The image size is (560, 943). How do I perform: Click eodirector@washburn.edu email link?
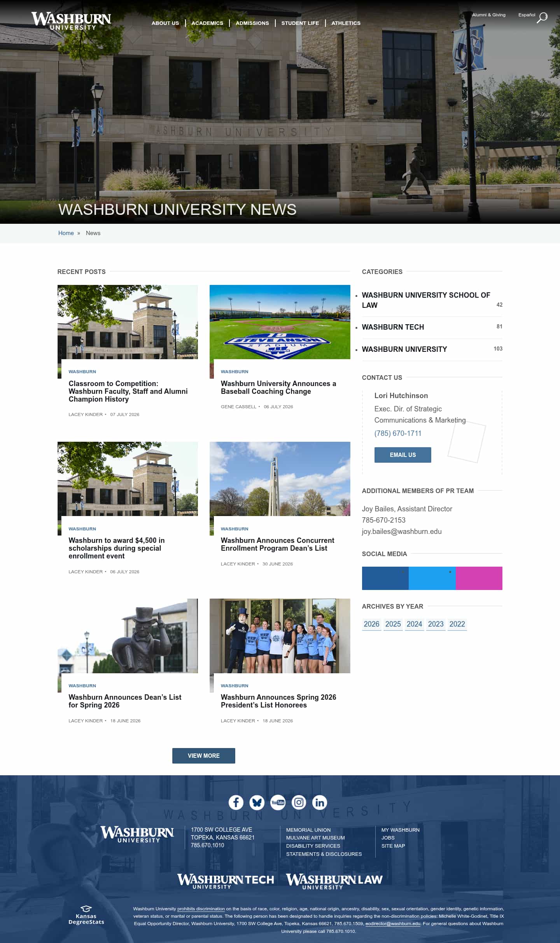[393, 924]
